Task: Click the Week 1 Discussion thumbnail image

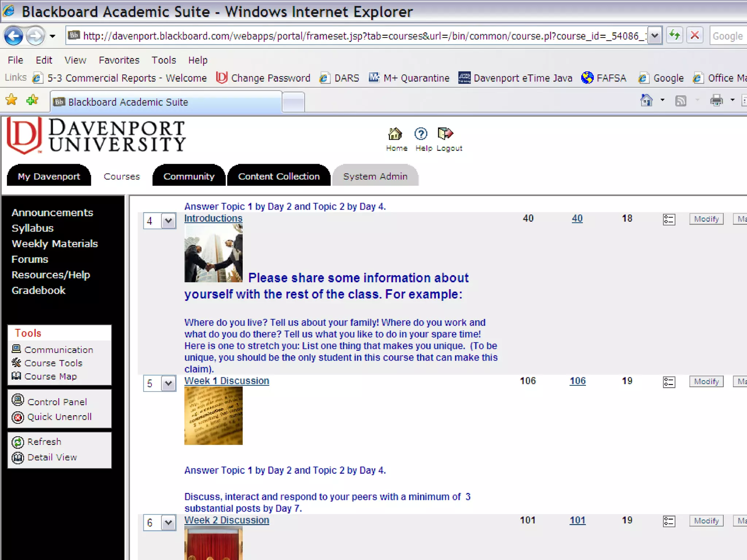Action: [213, 416]
